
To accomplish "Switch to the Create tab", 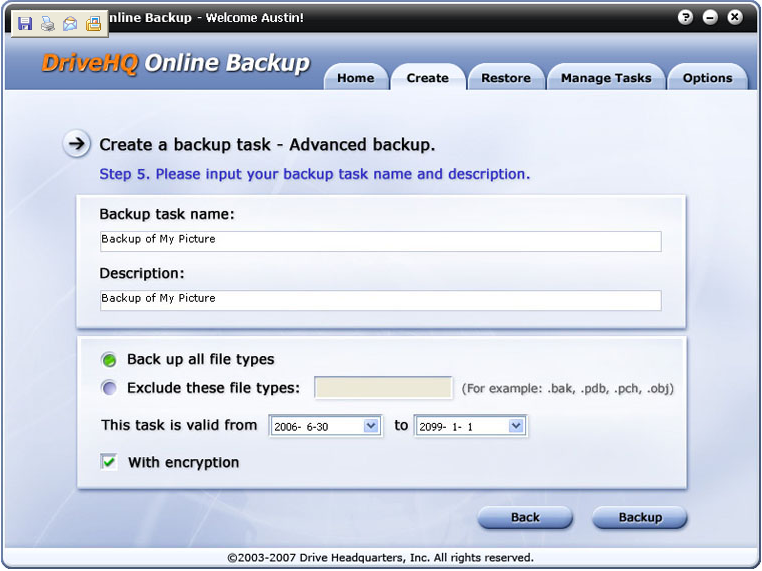I will pos(428,78).
